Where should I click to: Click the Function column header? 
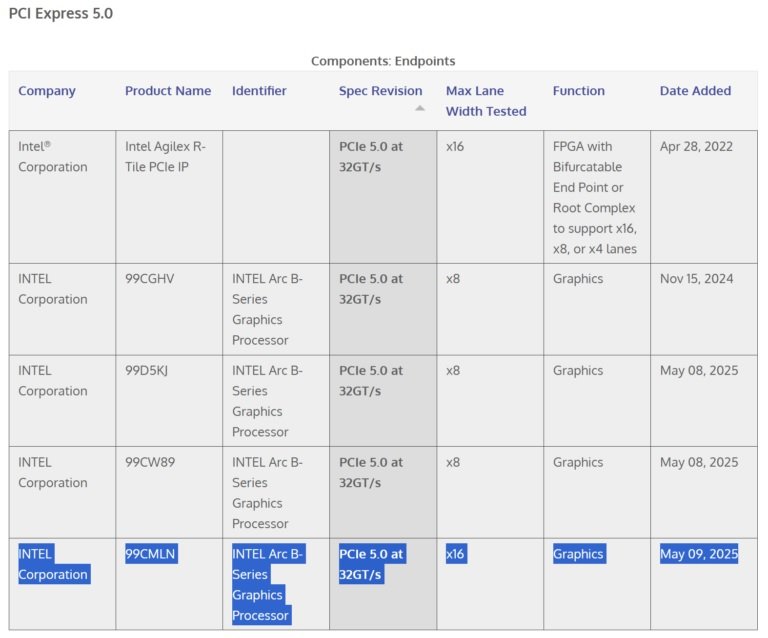[x=578, y=91]
